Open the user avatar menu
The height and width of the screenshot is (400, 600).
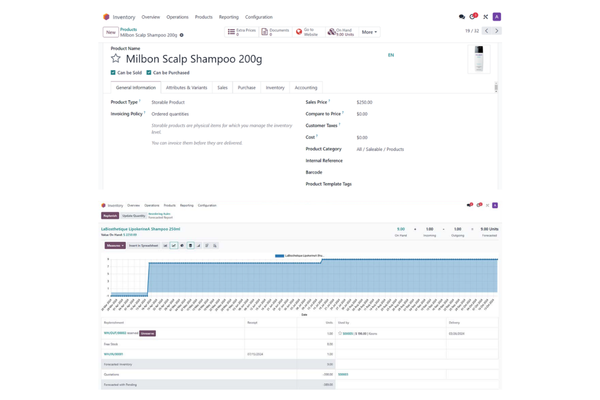tap(497, 17)
